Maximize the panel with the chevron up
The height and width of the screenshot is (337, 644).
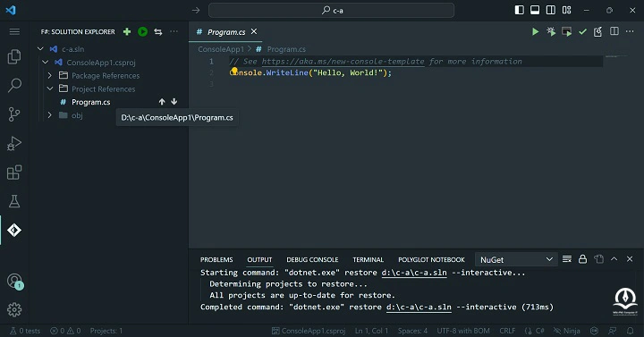click(614, 259)
